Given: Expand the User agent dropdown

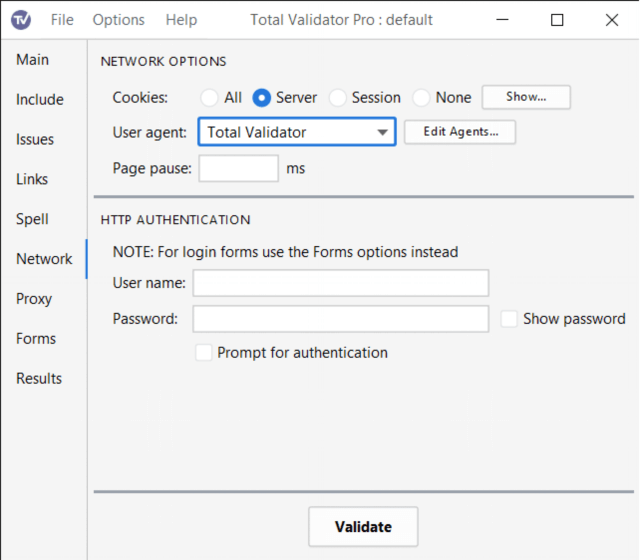Looking at the screenshot, I should 382,132.
